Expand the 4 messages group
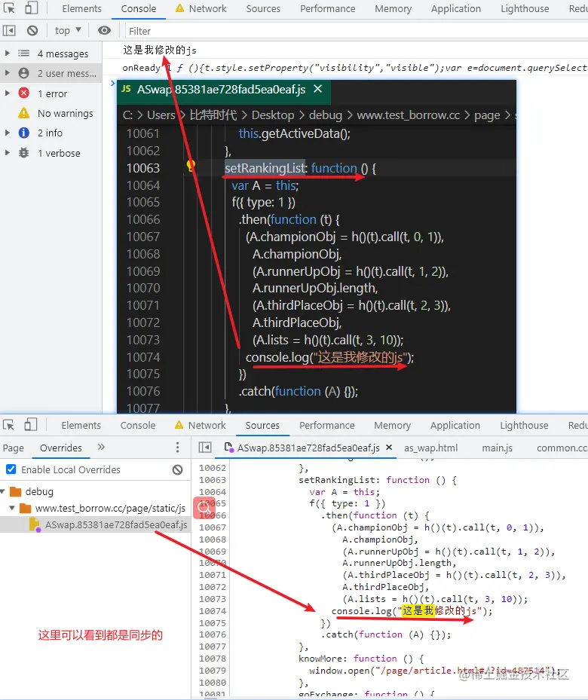The width and height of the screenshot is (588, 700). pos(7,53)
